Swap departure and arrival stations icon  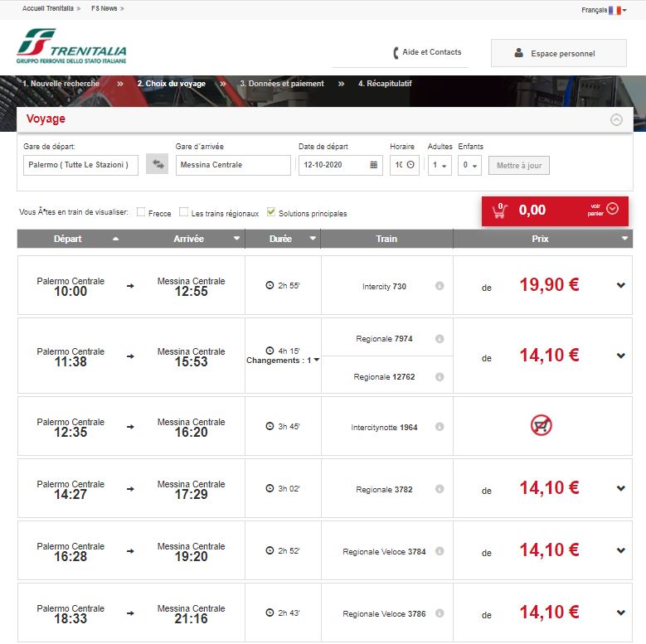pos(158,164)
